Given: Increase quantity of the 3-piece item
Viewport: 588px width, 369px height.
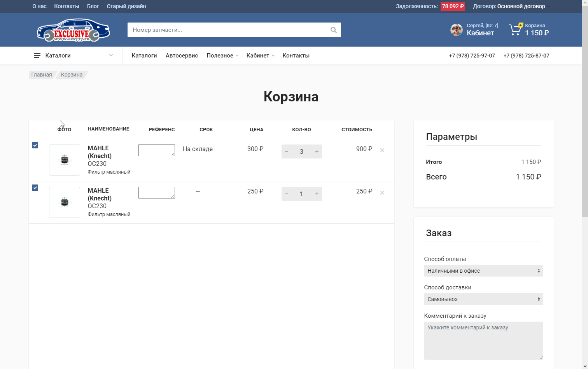Looking at the screenshot, I should [317, 151].
